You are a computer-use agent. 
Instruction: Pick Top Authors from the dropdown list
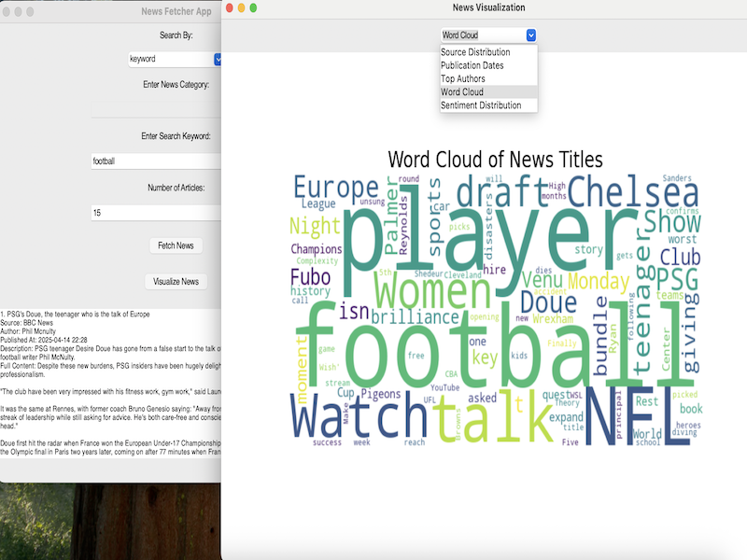pyautogui.click(x=488, y=78)
